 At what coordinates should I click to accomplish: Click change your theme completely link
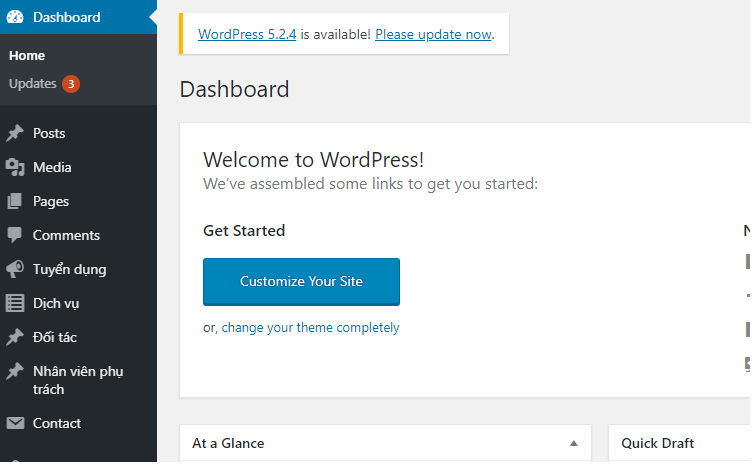pyautogui.click(x=310, y=328)
